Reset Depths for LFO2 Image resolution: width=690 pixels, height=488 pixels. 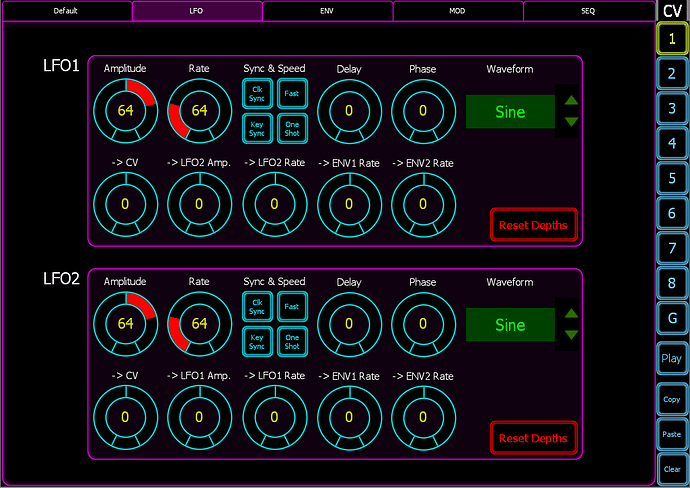tap(534, 438)
